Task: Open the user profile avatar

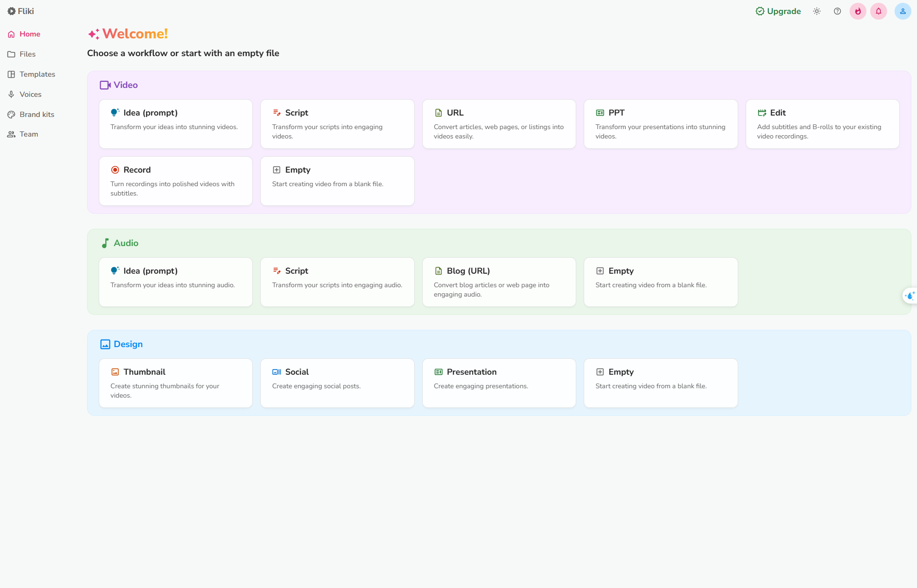Action: click(902, 11)
